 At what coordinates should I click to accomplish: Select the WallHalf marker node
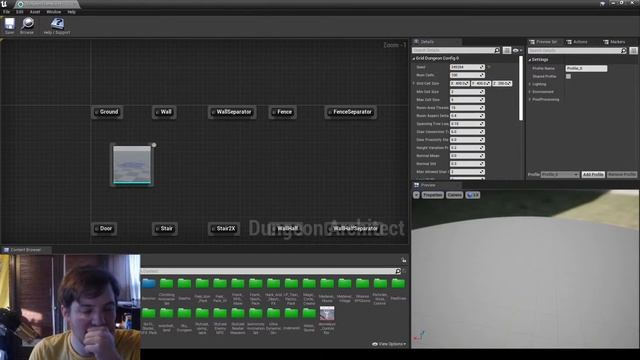[285, 229]
